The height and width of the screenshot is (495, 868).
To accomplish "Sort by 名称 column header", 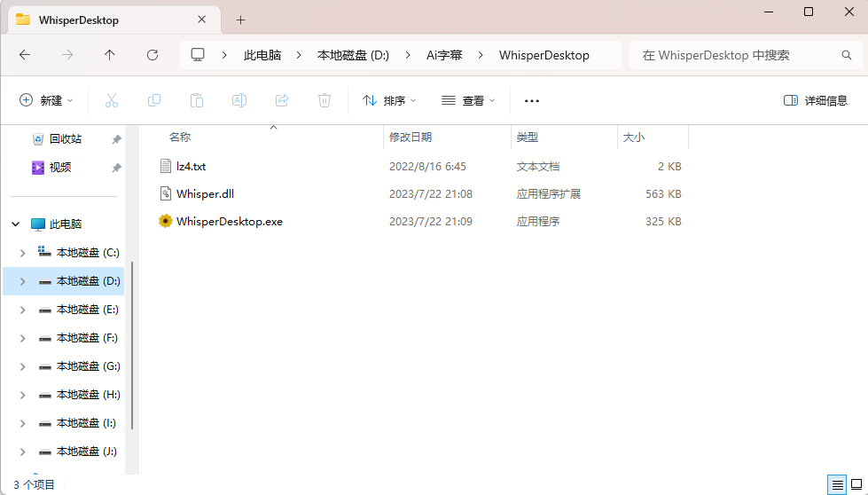I will pos(180,137).
